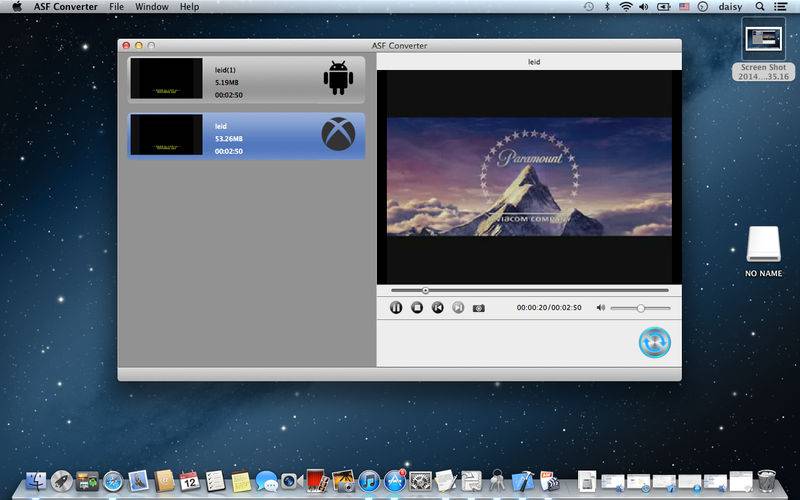Viewport: 800px width, 500px height.
Task: Click the playback progress slider
Action: (530, 290)
